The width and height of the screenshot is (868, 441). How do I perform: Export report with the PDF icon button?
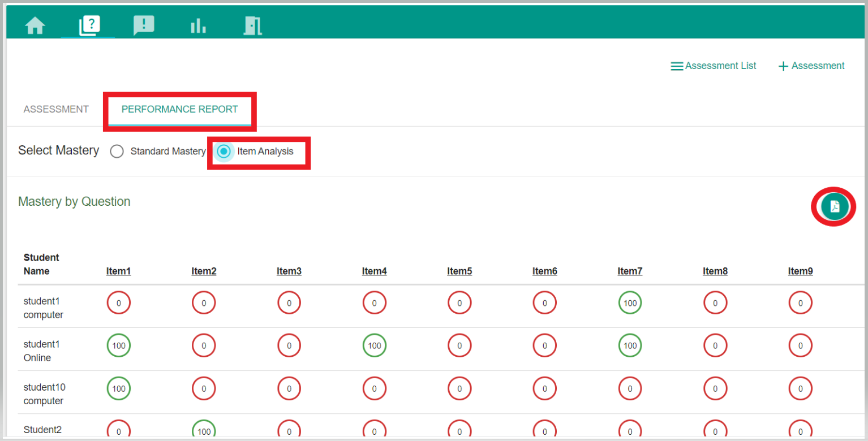[835, 206]
